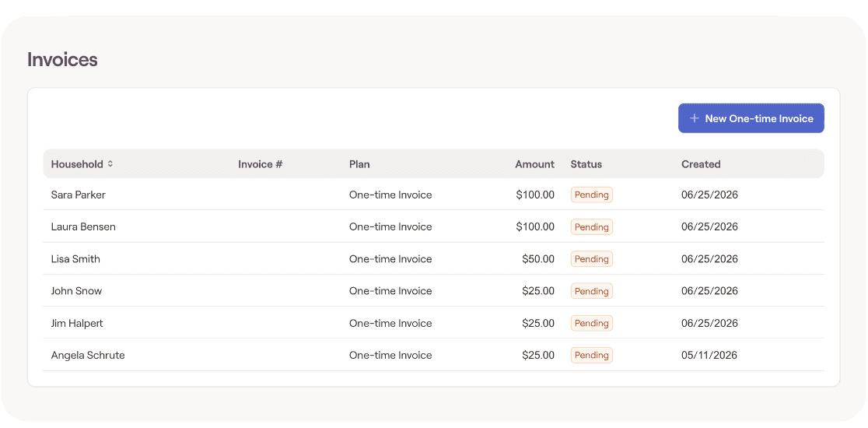This screenshot has width=868, height=428.
Task: Click the Status column header
Action: coord(586,164)
